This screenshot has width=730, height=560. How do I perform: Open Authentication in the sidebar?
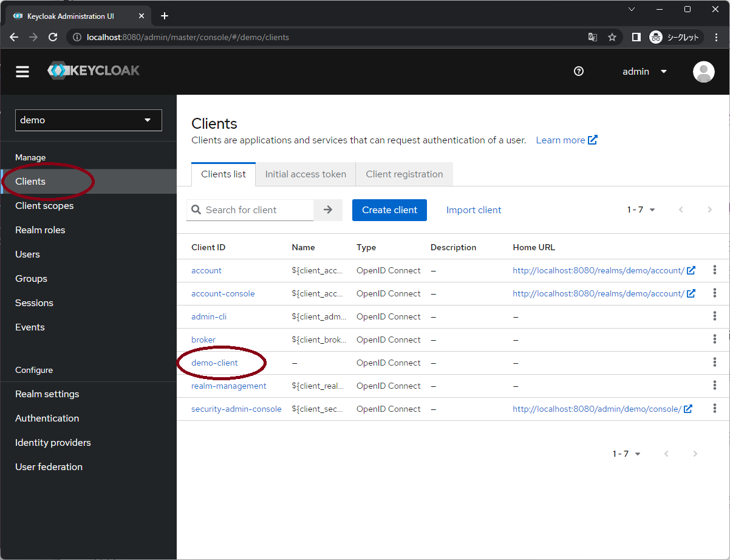click(89, 418)
